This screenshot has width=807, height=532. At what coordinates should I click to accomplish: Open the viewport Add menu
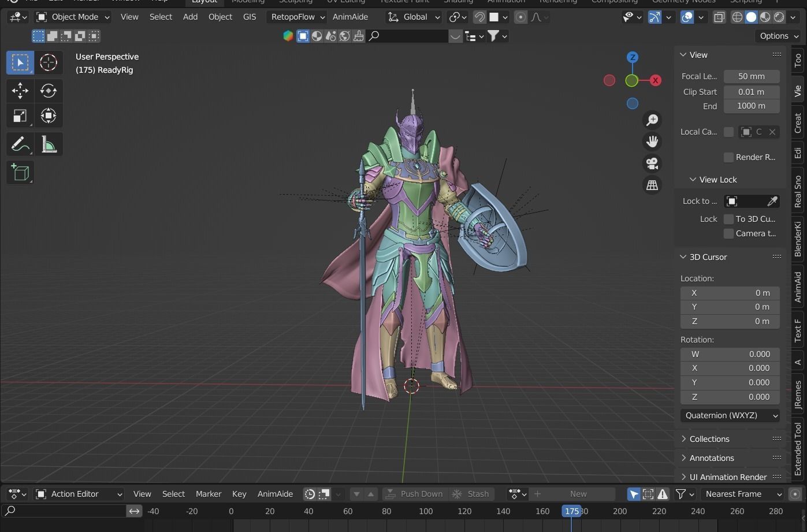pyautogui.click(x=190, y=17)
